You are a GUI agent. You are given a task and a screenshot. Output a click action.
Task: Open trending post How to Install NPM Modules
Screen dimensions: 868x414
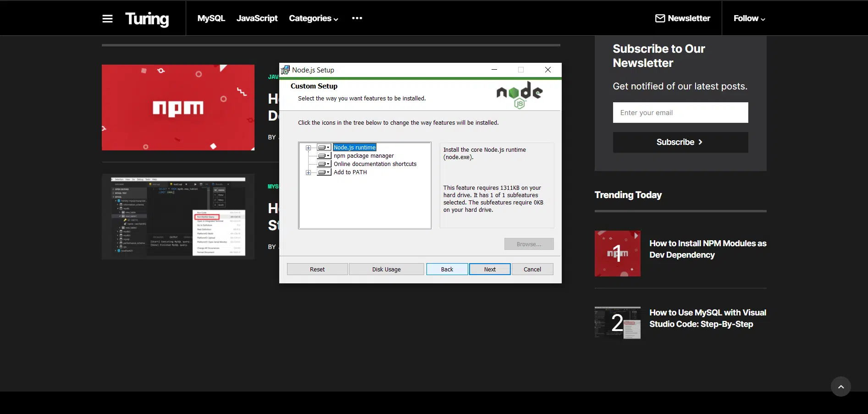(708, 249)
